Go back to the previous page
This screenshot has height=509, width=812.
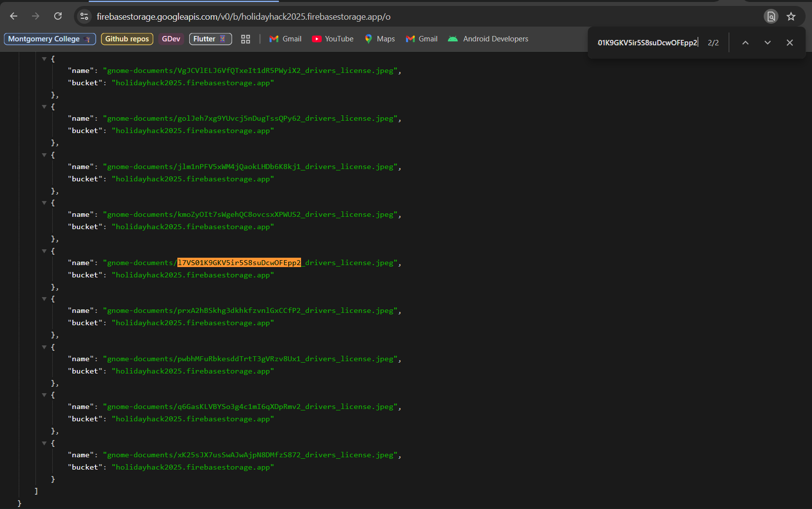point(14,16)
